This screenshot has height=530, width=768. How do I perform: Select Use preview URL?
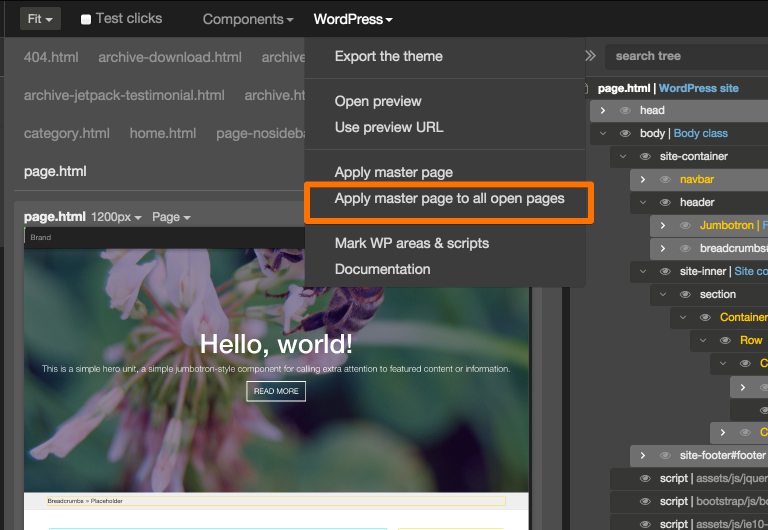coord(389,127)
